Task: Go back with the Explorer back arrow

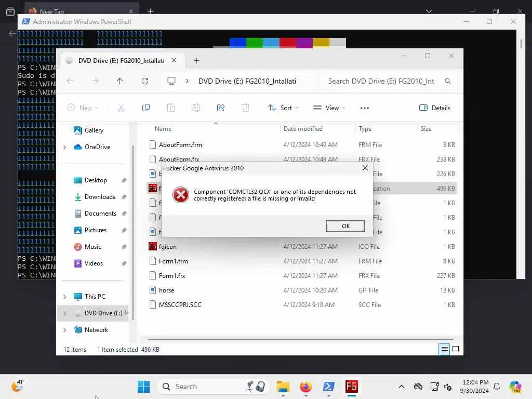Action: (70, 81)
